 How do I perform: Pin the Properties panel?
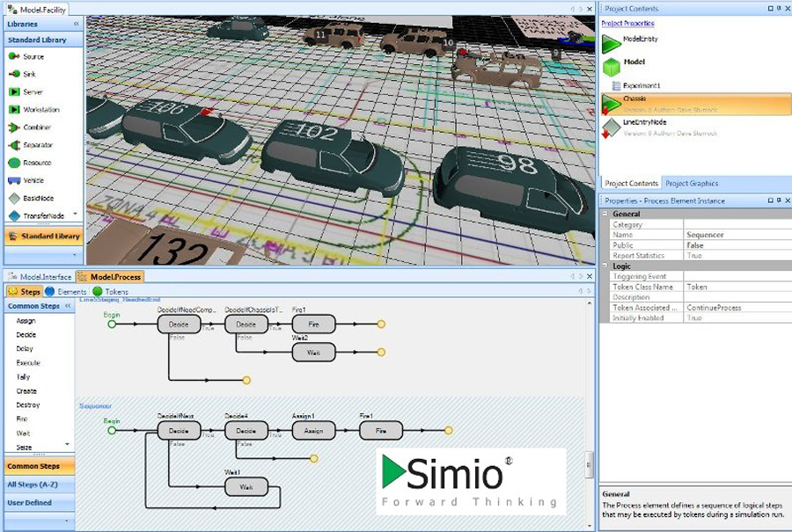pyautogui.click(x=777, y=200)
